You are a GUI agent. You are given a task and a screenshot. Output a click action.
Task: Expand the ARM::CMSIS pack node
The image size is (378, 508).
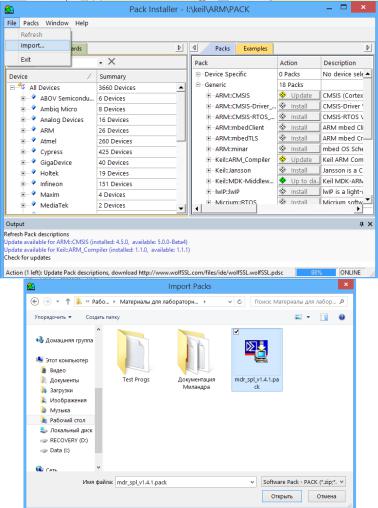click(209, 95)
